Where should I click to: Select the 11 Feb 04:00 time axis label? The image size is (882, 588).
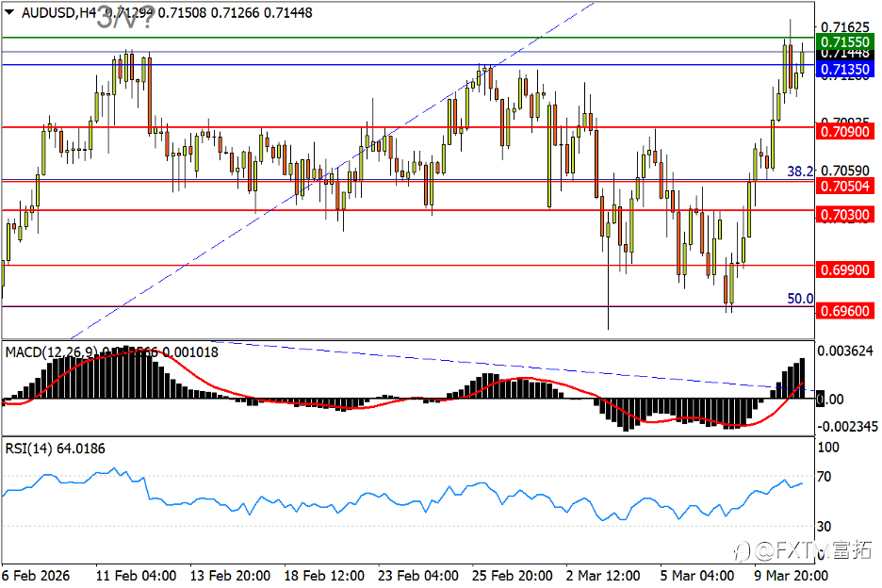tap(136, 576)
